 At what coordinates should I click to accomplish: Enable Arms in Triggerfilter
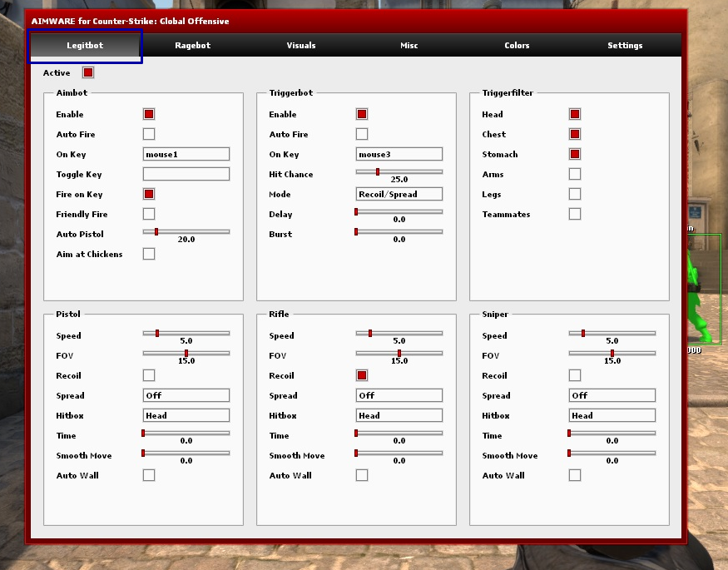click(575, 174)
